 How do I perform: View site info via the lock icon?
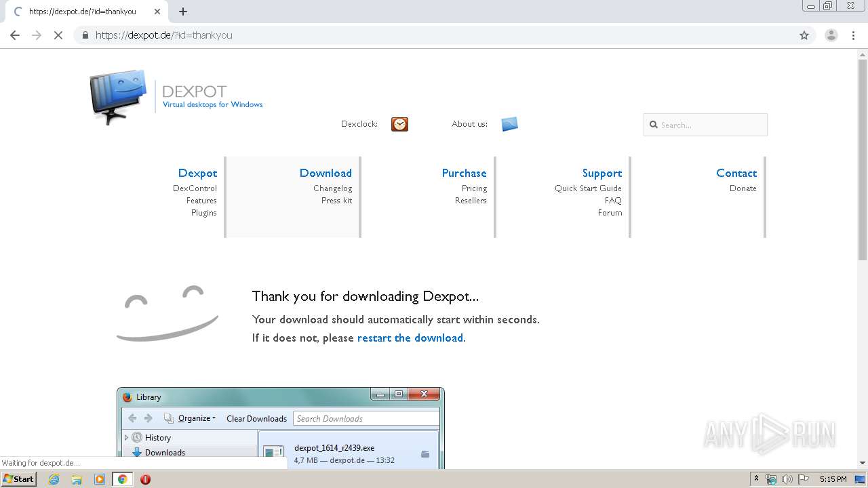(85, 35)
